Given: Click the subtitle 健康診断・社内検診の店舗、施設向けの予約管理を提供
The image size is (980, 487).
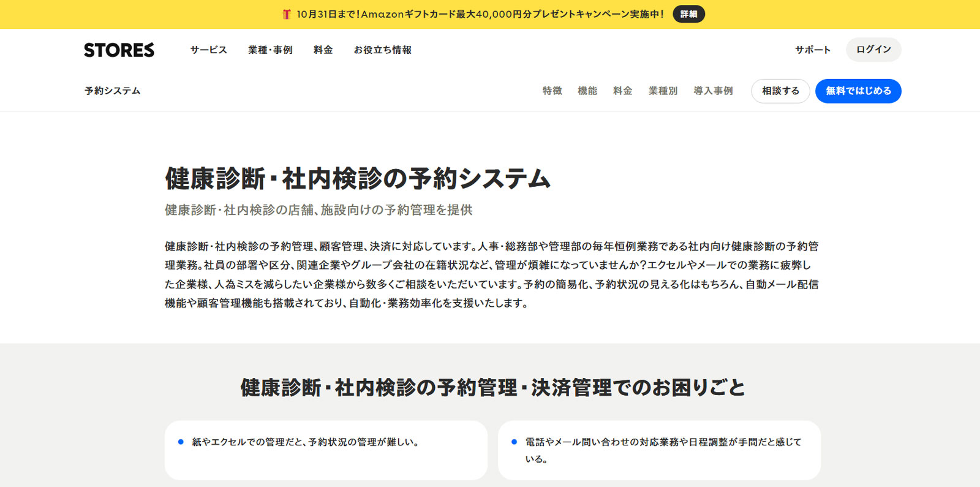Looking at the screenshot, I should (318, 210).
